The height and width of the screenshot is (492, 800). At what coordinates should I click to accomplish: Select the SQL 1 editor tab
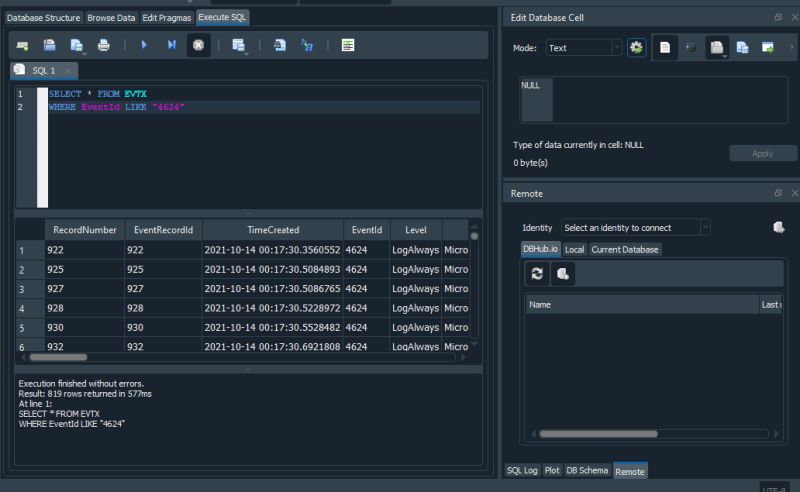click(x=43, y=70)
